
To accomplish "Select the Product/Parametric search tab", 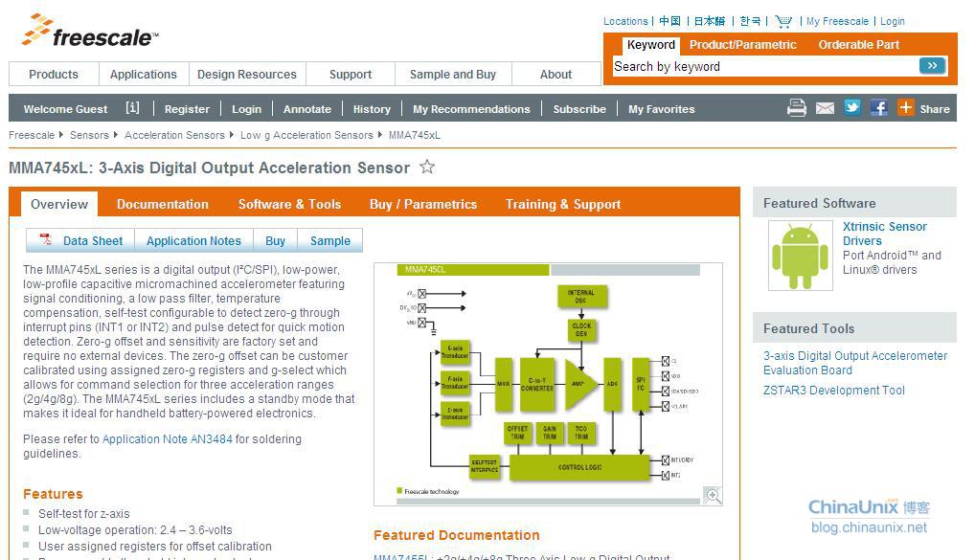I will 742,45.
